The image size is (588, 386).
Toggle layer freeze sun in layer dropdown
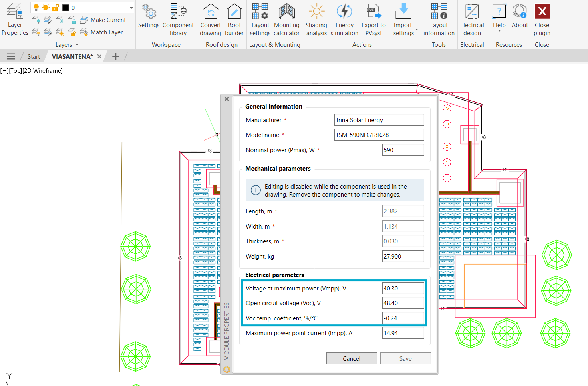tap(46, 8)
